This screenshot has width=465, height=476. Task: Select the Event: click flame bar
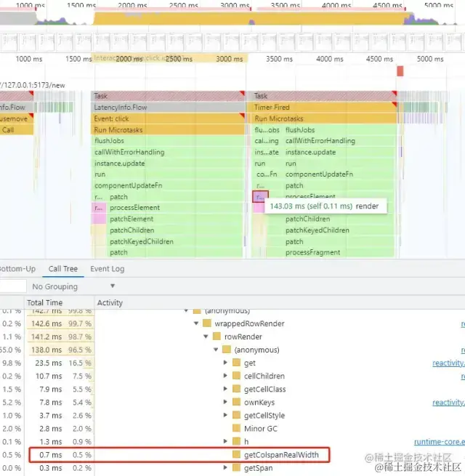click(x=168, y=118)
